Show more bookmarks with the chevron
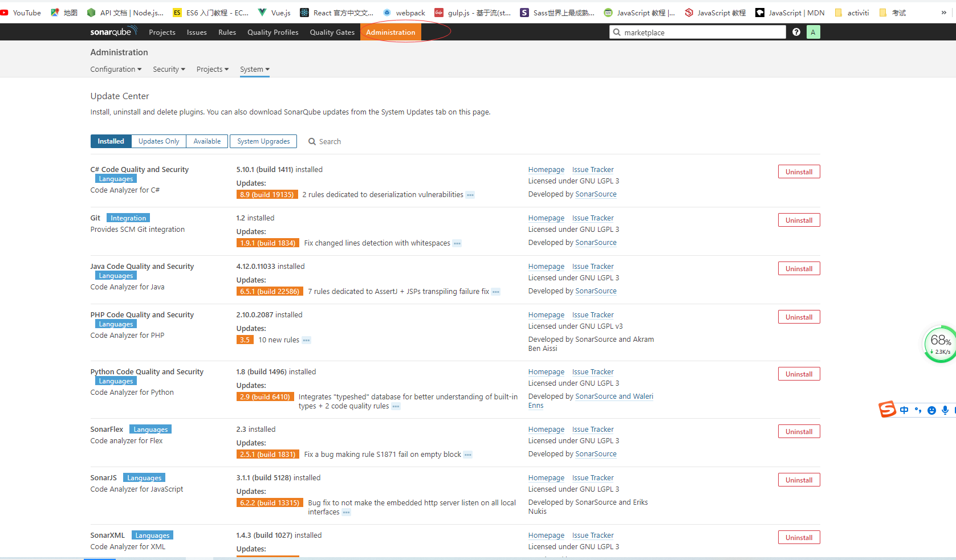The width and height of the screenshot is (956, 560). pyautogui.click(x=944, y=13)
